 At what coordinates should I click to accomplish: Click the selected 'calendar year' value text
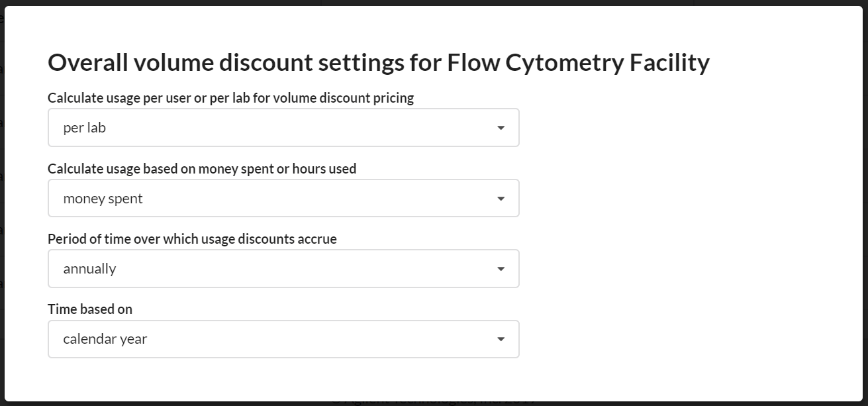(105, 339)
